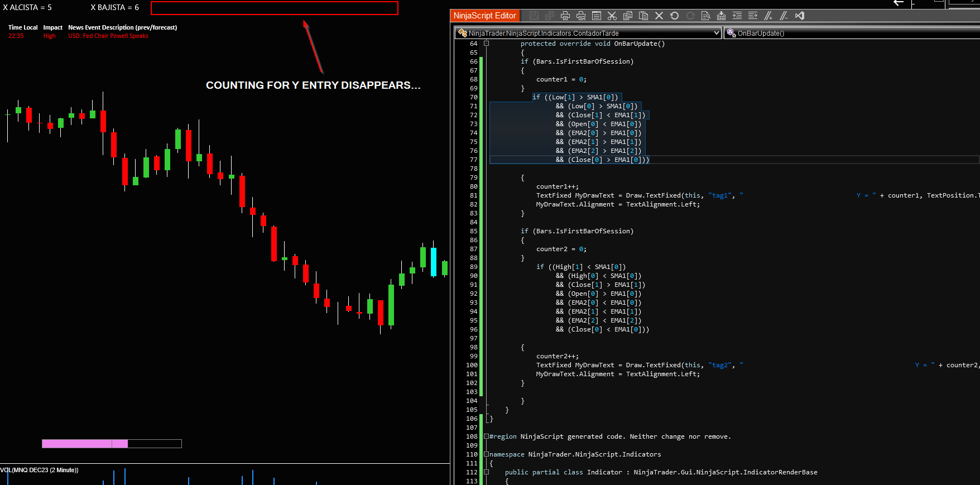Collapse the OnBarUpdate method at line 64

pyautogui.click(x=486, y=43)
